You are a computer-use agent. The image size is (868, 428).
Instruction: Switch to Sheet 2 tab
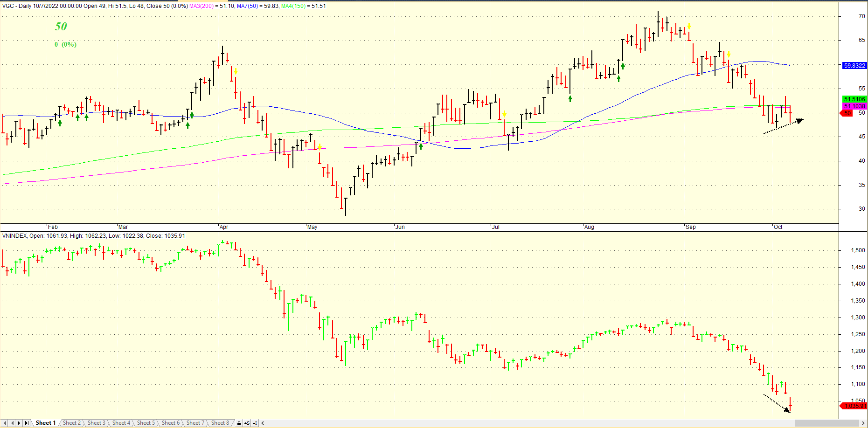click(72, 423)
